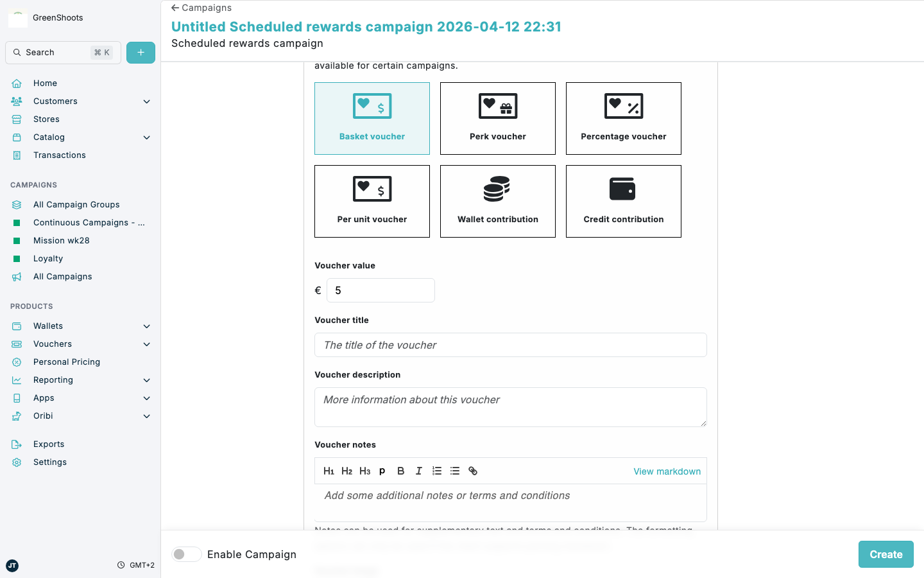
Task: Open Home in the sidebar
Action: pyautogui.click(x=80, y=83)
